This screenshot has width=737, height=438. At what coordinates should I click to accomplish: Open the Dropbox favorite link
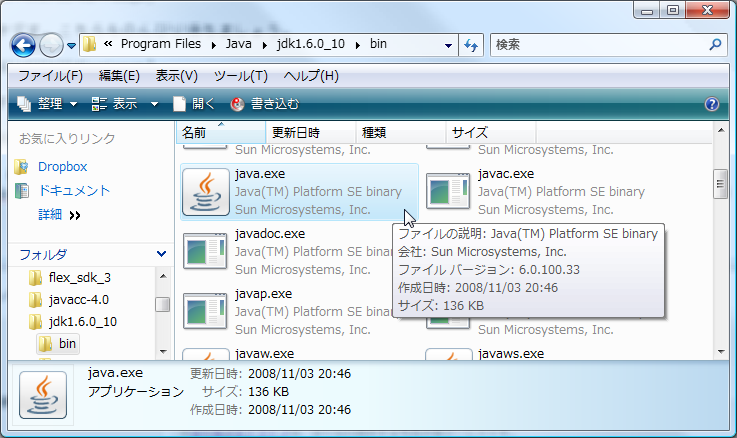pyautogui.click(x=63, y=166)
